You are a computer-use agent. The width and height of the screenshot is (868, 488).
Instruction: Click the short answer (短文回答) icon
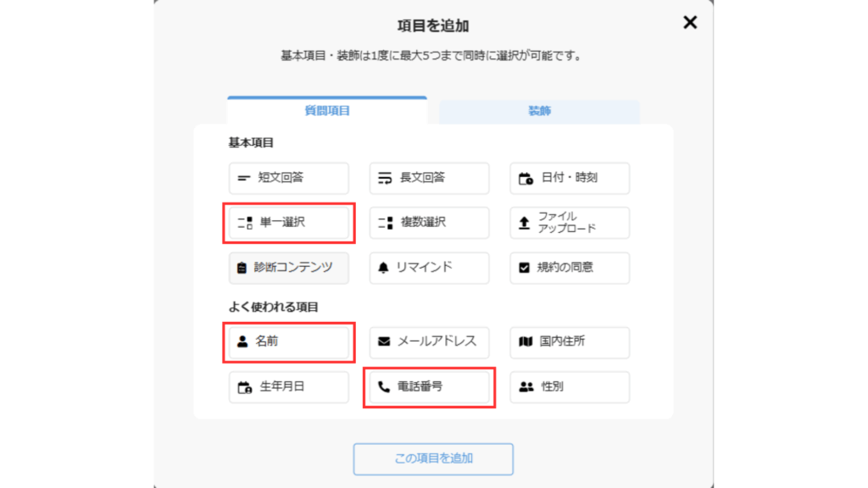click(244, 179)
